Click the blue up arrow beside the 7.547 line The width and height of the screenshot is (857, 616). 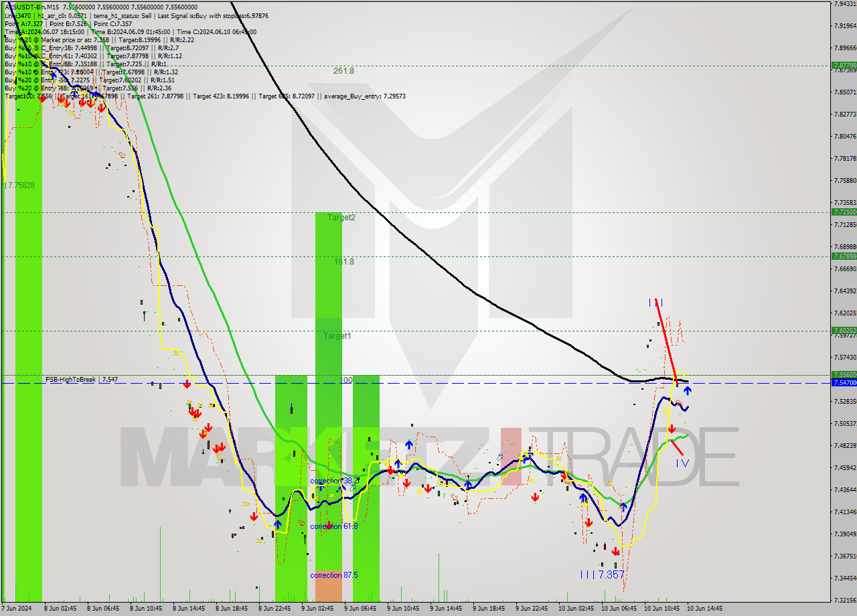[x=688, y=390]
